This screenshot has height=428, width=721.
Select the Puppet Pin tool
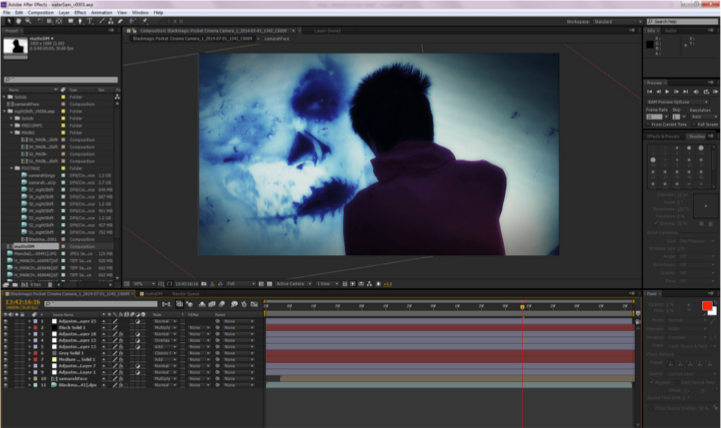coord(145,21)
